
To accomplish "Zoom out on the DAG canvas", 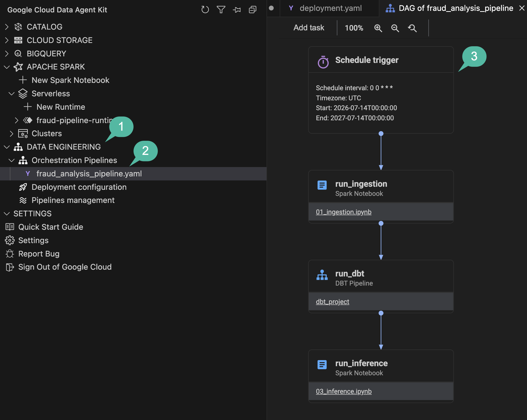I will [x=395, y=28].
